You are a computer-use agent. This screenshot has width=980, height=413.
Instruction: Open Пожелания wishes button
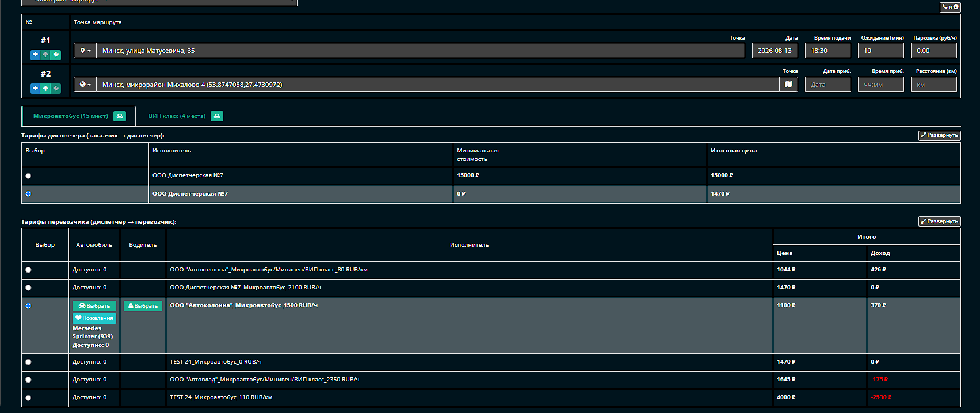pyautogui.click(x=94, y=318)
